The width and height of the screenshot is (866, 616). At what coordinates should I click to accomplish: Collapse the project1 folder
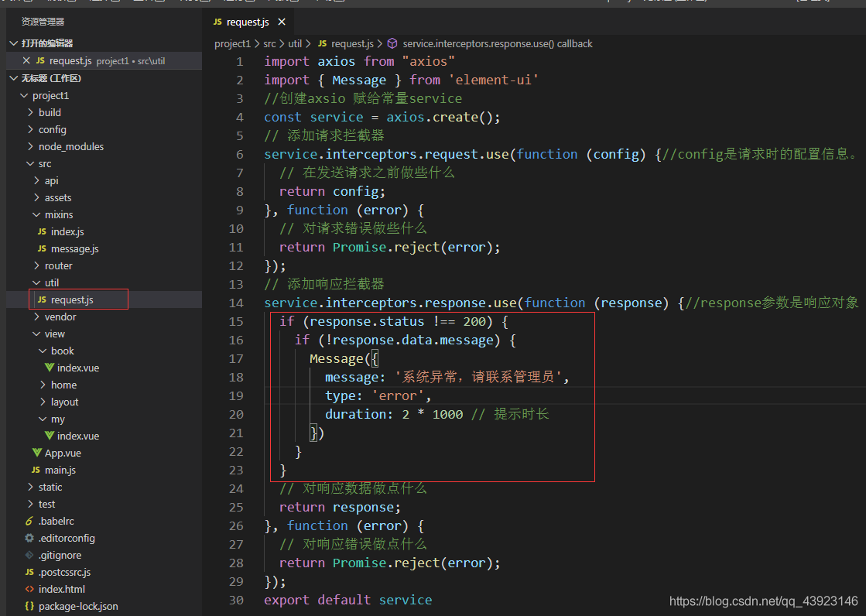(24, 96)
